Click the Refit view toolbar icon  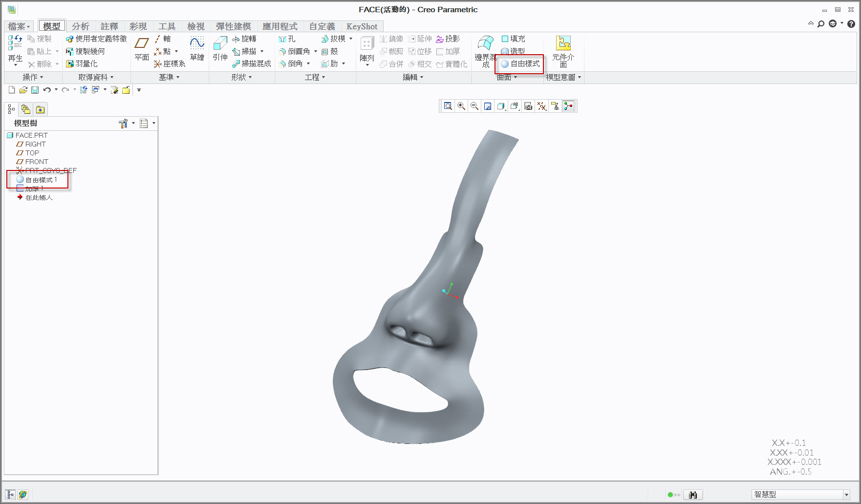pyautogui.click(x=448, y=106)
